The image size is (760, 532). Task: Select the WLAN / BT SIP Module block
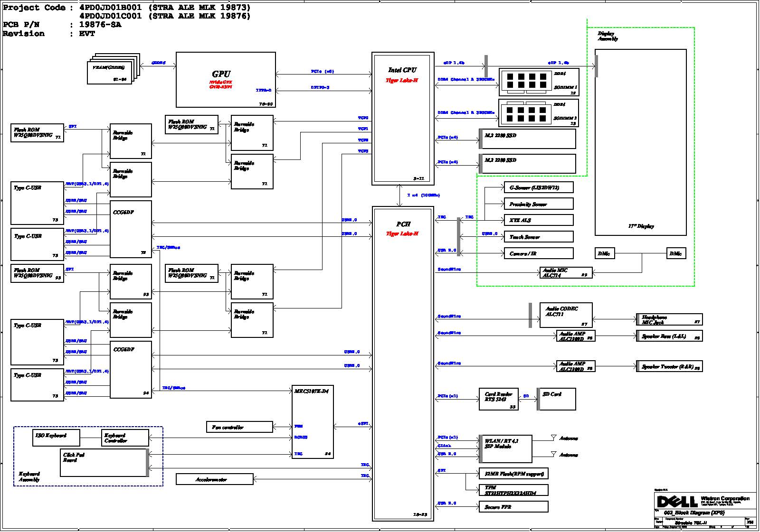[x=506, y=448]
